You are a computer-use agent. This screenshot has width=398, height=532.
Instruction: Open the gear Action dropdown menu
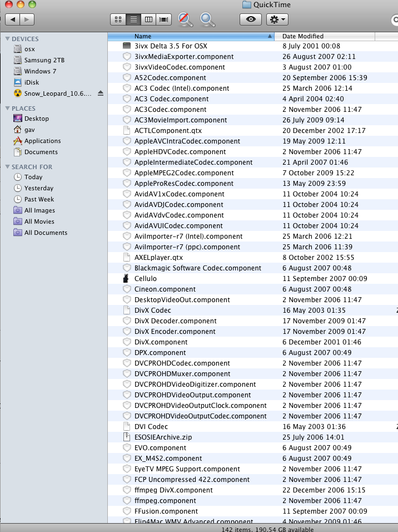(x=277, y=19)
